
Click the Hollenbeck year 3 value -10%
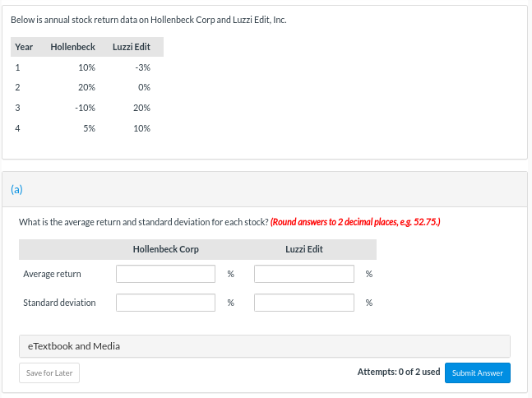(x=86, y=108)
